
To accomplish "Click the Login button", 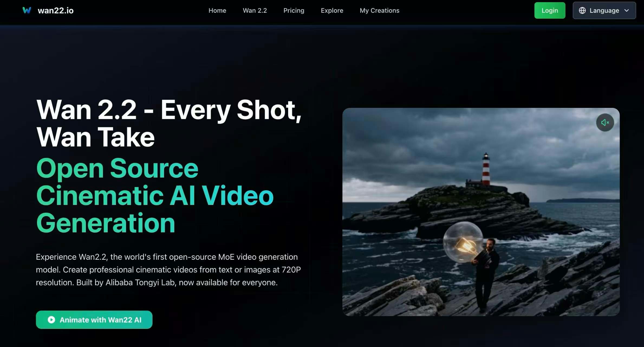I will pyautogui.click(x=550, y=10).
